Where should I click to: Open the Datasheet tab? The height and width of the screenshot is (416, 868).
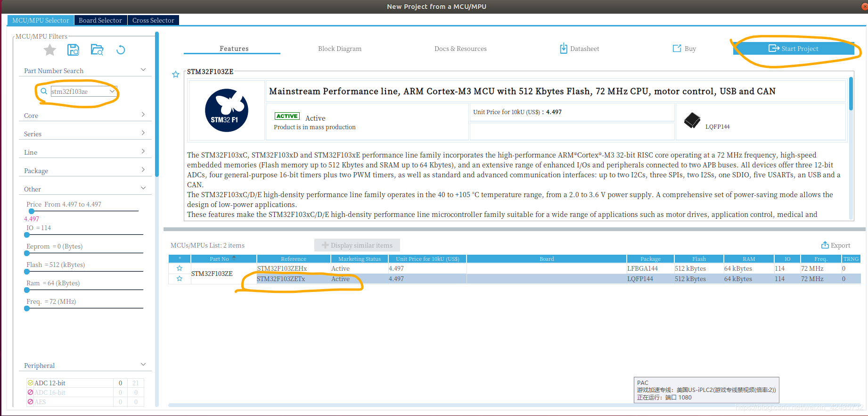(580, 49)
